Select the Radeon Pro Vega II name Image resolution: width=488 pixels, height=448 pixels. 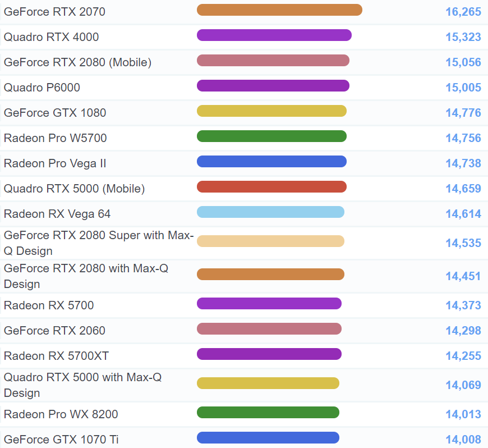tap(55, 163)
